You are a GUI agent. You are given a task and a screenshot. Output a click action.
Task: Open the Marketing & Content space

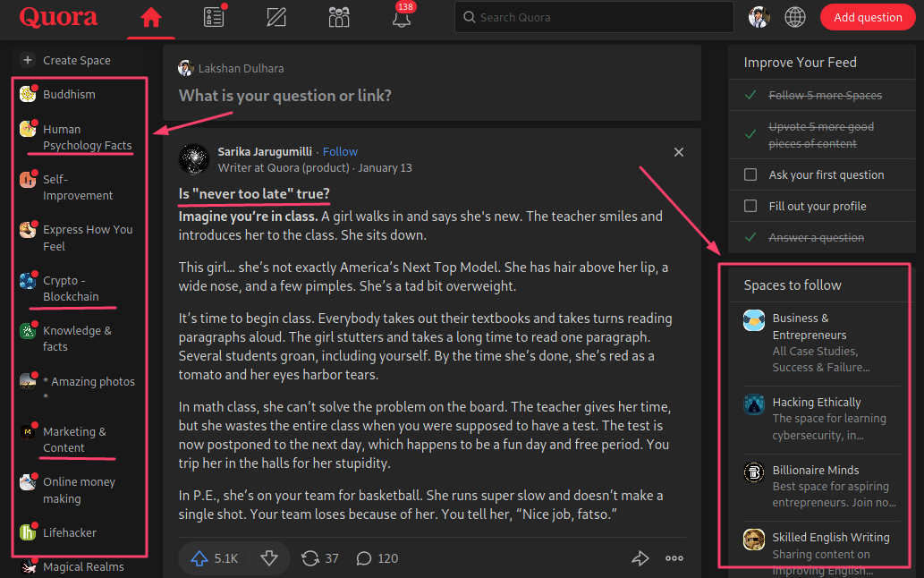(74, 439)
